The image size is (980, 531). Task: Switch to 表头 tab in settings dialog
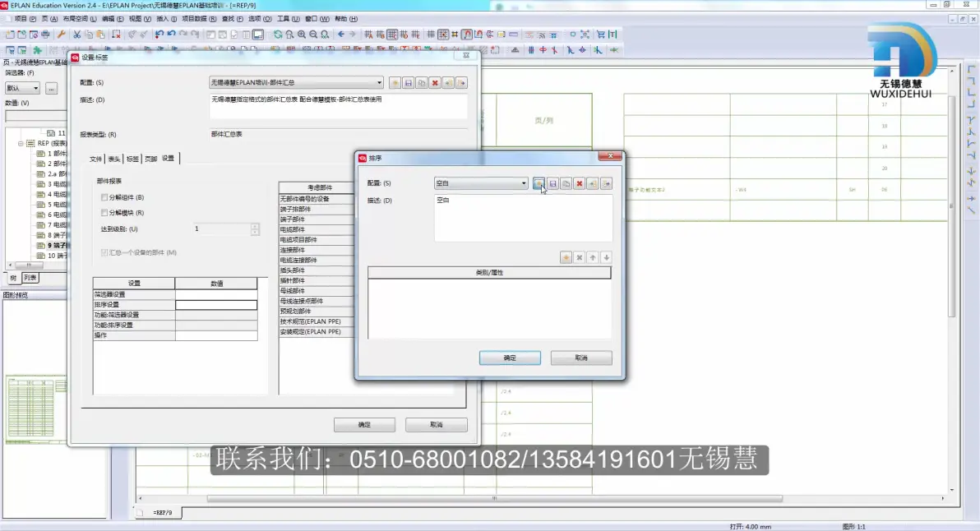coord(113,159)
